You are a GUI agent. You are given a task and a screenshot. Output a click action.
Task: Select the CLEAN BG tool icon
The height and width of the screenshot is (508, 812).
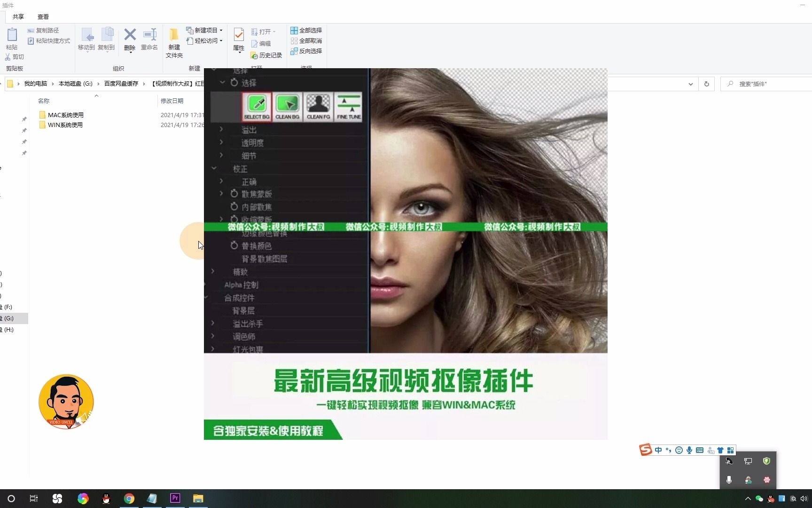pos(287,106)
